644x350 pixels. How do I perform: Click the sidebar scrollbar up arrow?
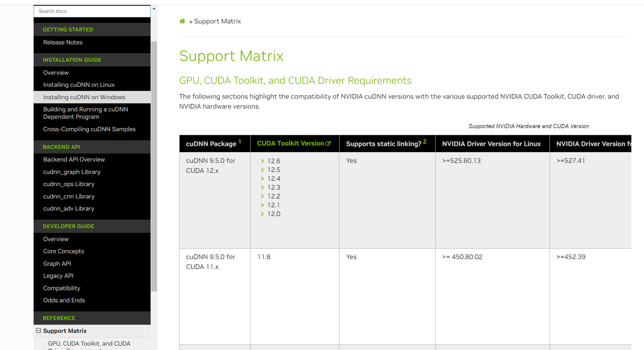154,9
